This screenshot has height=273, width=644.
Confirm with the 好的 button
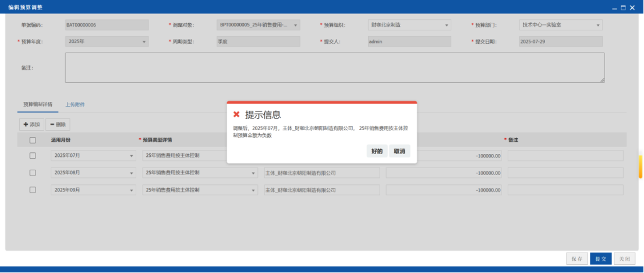click(x=377, y=151)
